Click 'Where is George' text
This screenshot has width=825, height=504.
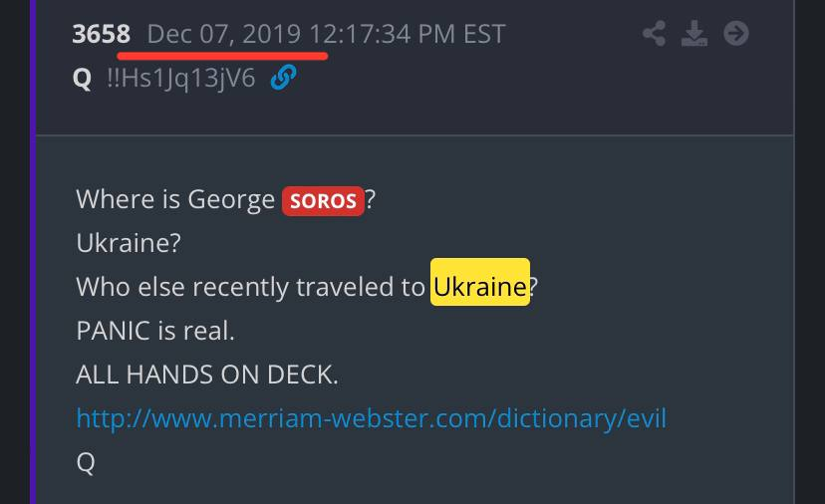tap(175, 200)
